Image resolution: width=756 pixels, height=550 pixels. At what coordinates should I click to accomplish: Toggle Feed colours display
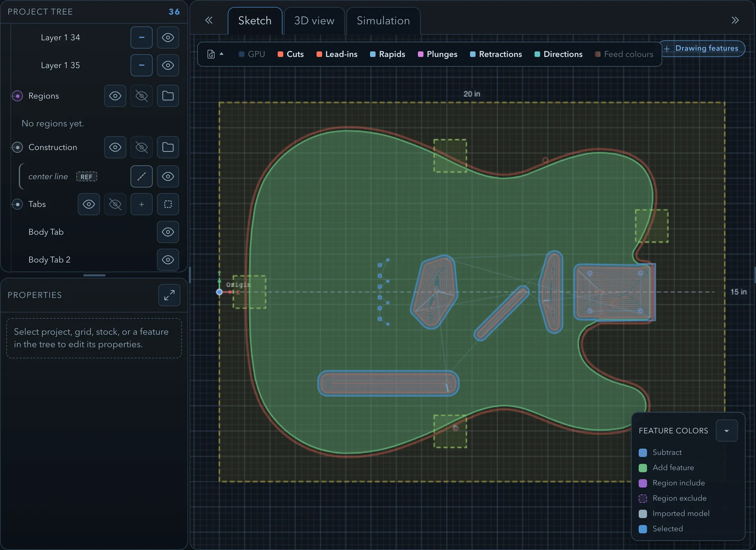point(624,54)
